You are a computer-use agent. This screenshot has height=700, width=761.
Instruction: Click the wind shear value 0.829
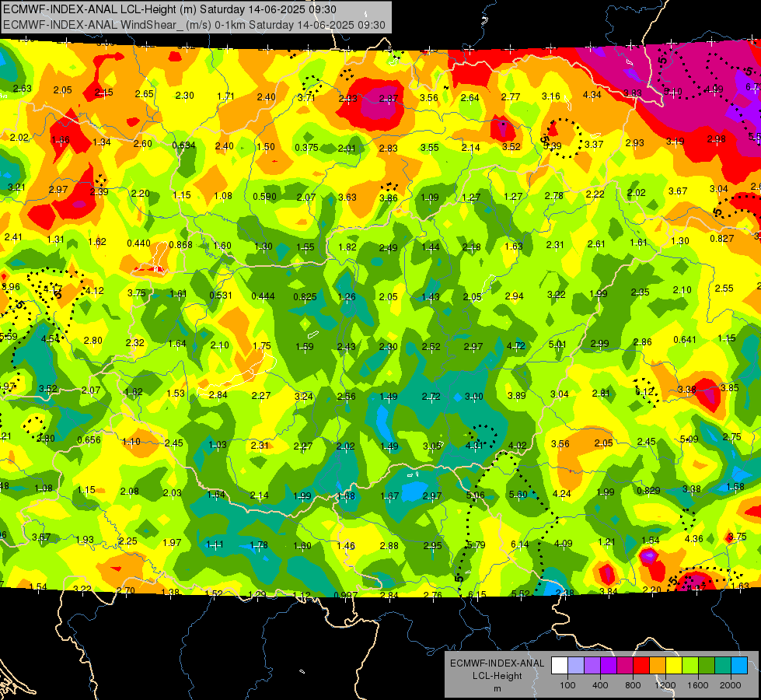tap(648, 490)
